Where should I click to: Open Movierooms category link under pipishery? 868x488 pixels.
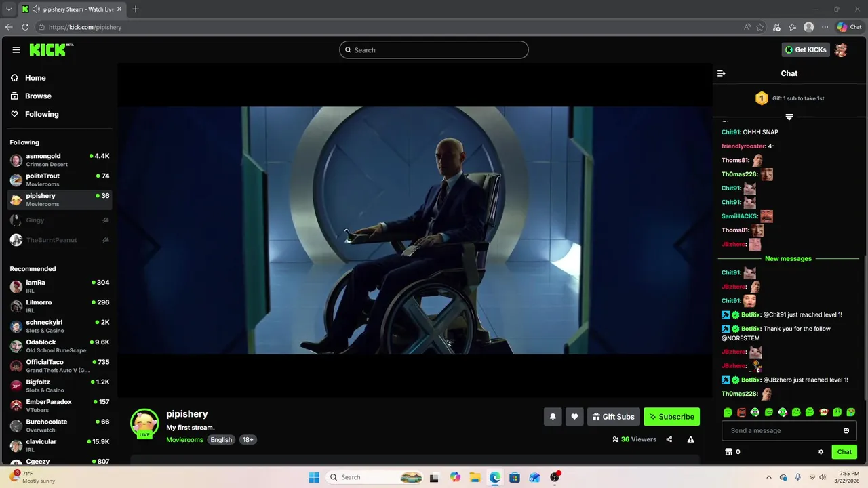[184, 440]
